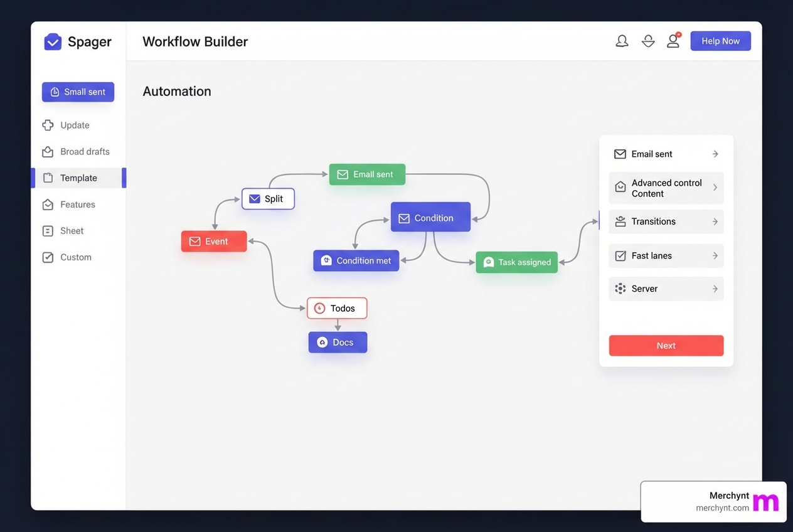
Task: Click the envelope icon on the Event node
Action: (x=195, y=241)
